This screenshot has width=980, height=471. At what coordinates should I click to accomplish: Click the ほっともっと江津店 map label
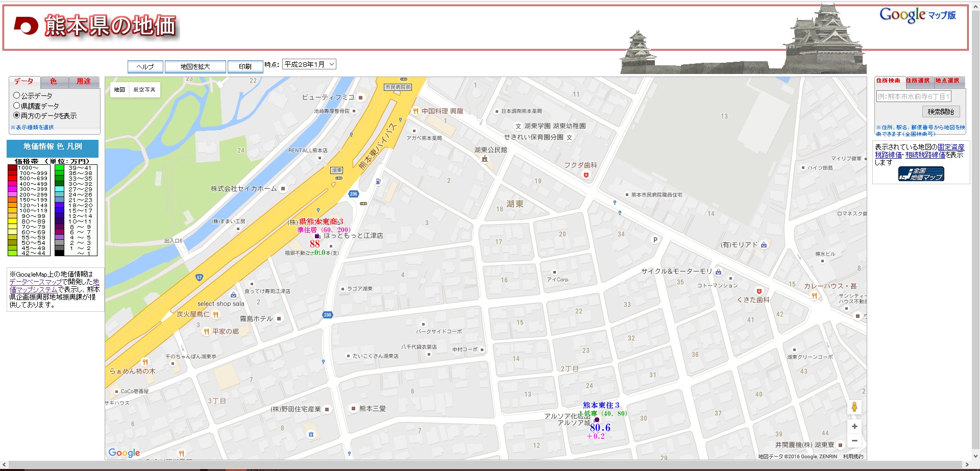pos(353,236)
